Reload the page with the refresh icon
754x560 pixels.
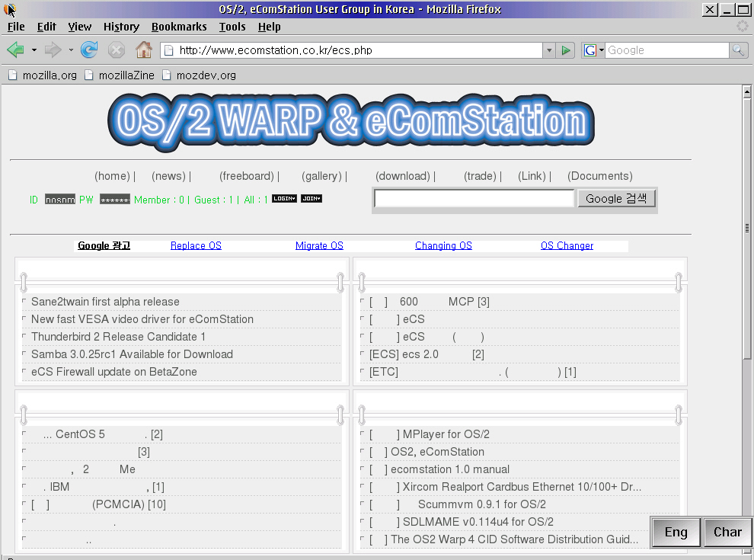[89, 50]
